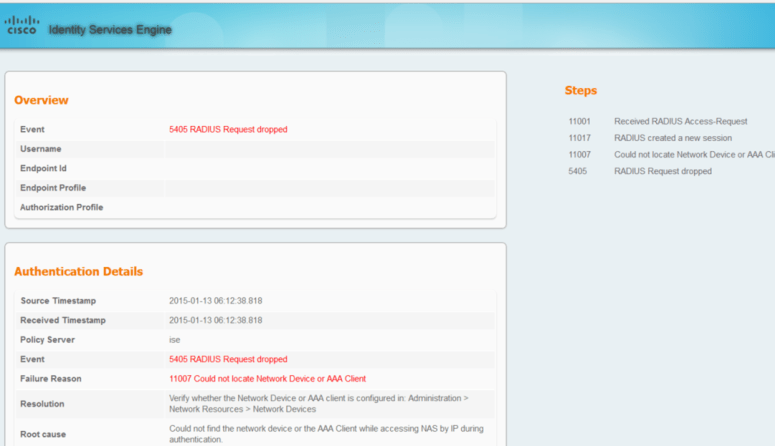Click the Source Timestamp value

click(216, 301)
